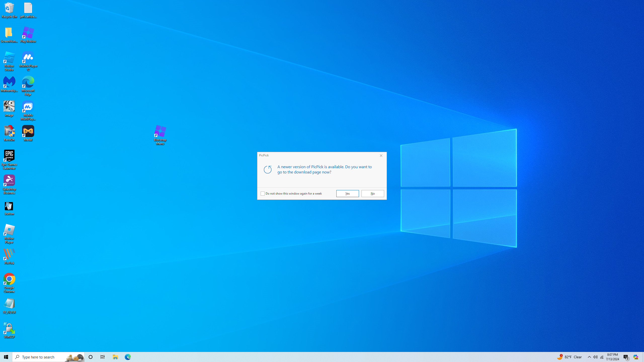The height and width of the screenshot is (362, 644).
Task: Select the PicPick desktop shortcut
Action: (x=9, y=256)
